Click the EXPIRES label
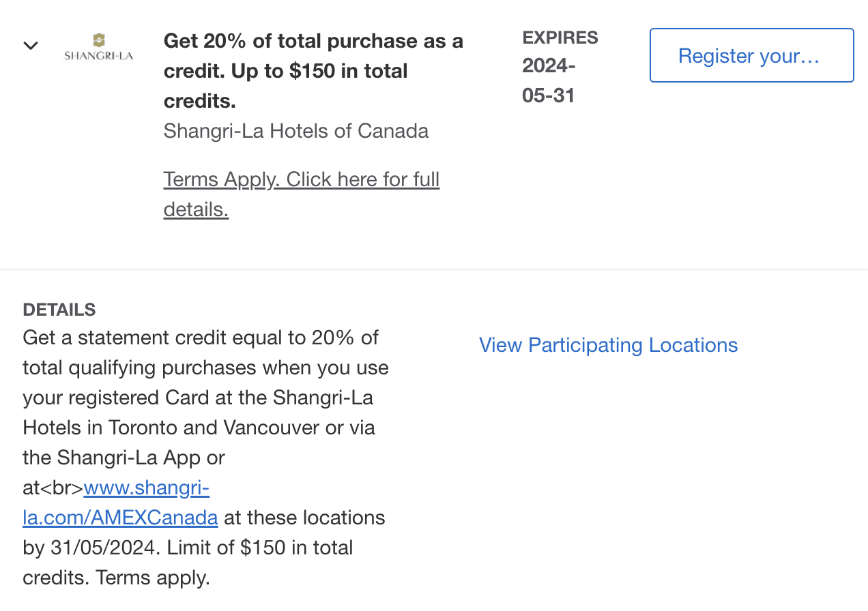Screen dimensions: 868x611 point(560,38)
